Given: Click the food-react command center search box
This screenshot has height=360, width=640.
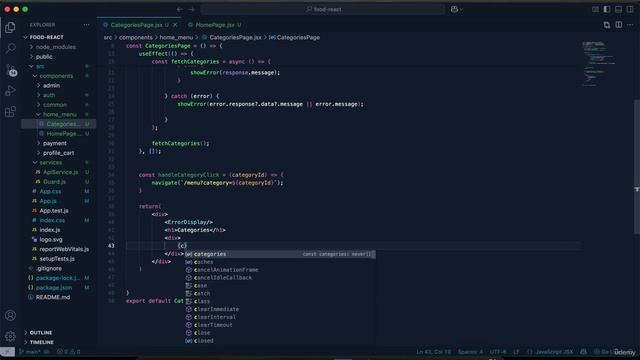Looking at the screenshot, I should 323,9.
